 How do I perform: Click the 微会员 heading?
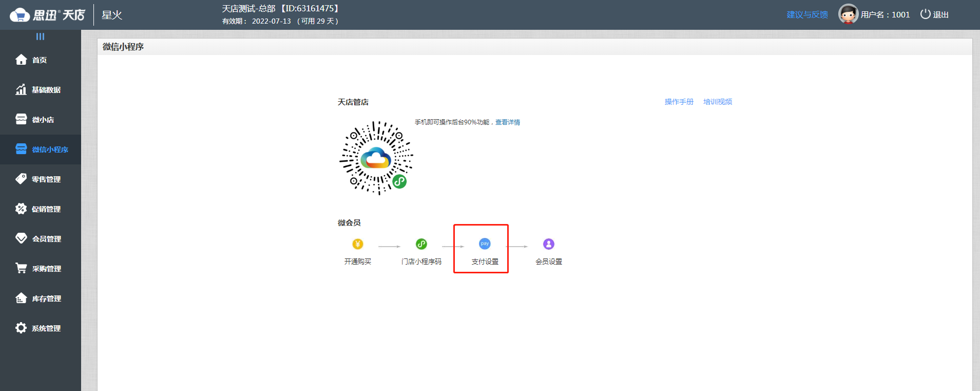click(349, 222)
